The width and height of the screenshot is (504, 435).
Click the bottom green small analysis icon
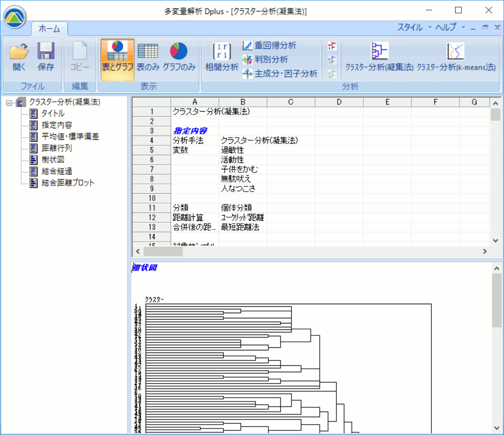click(332, 74)
